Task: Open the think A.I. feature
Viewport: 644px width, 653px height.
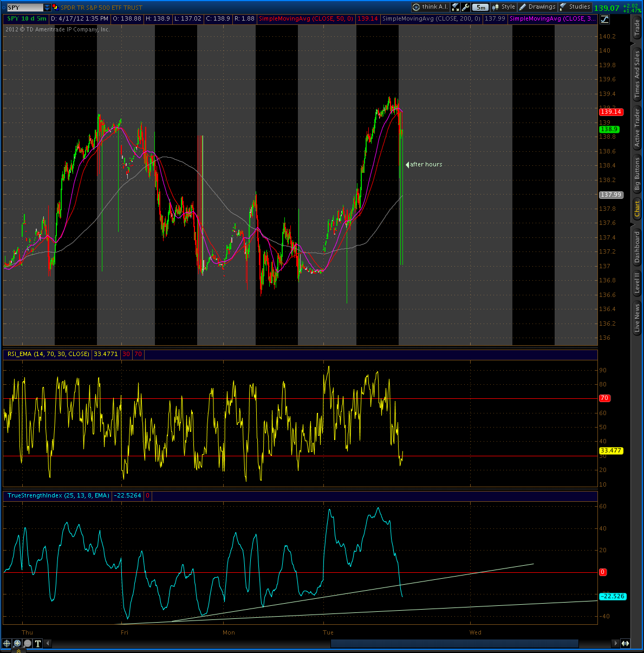Action: click(430, 7)
